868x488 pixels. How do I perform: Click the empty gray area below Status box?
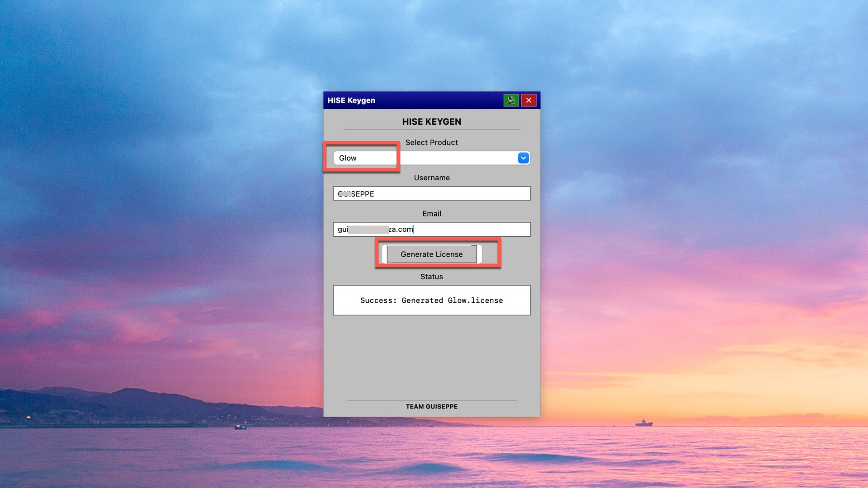click(x=431, y=357)
